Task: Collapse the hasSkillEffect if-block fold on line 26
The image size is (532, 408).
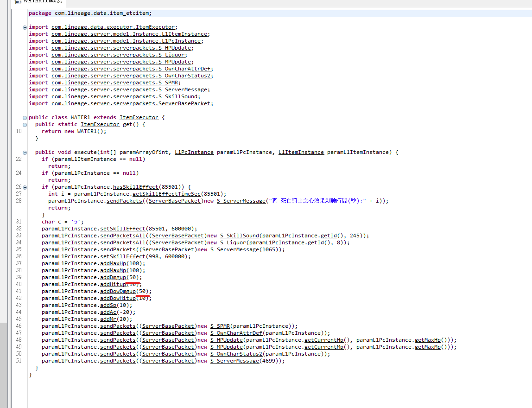Action: [25, 187]
